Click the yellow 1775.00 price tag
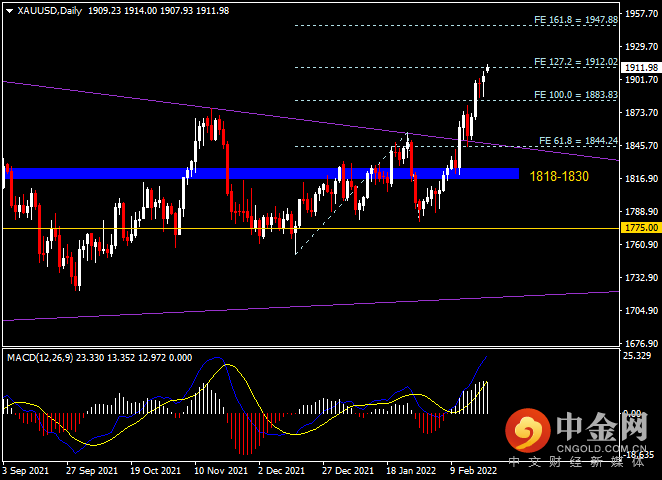The height and width of the screenshot is (480, 662). click(x=641, y=228)
